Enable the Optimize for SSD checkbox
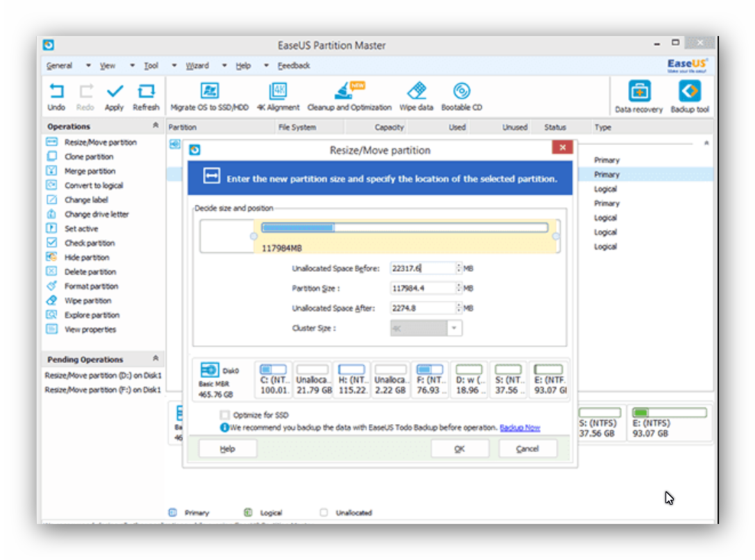This screenshot has height=560, width=755. coord(225,414)
